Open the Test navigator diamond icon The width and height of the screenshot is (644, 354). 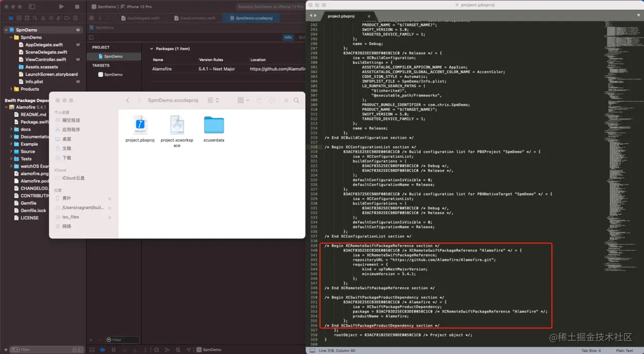coord(50,17)
